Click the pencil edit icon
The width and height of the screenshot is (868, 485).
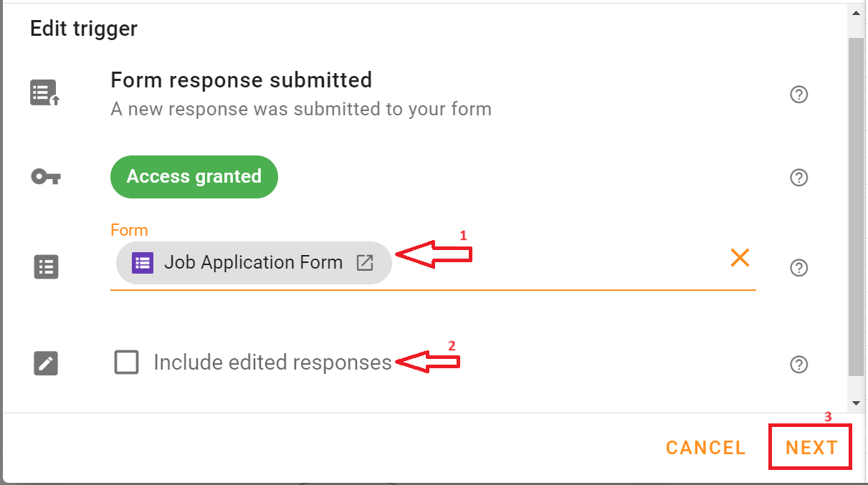coord(46,364)
